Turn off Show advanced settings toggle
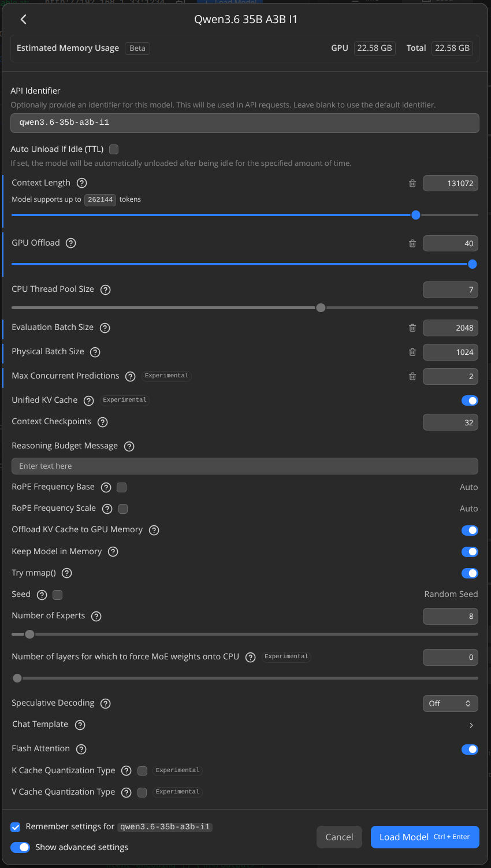 click(20, 847)
